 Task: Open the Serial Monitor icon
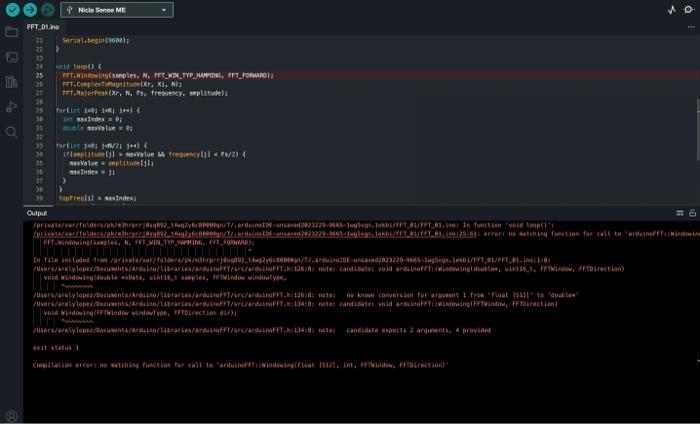click(x=688, y=10)
